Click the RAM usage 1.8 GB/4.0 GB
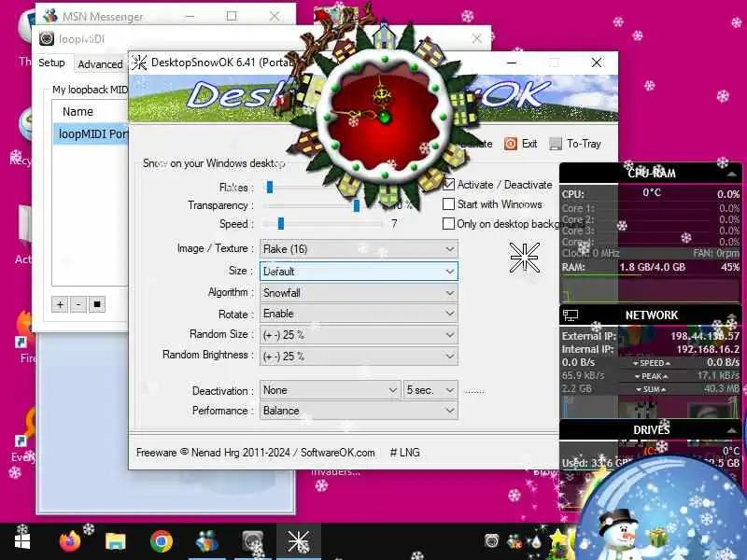 (652, 267)
